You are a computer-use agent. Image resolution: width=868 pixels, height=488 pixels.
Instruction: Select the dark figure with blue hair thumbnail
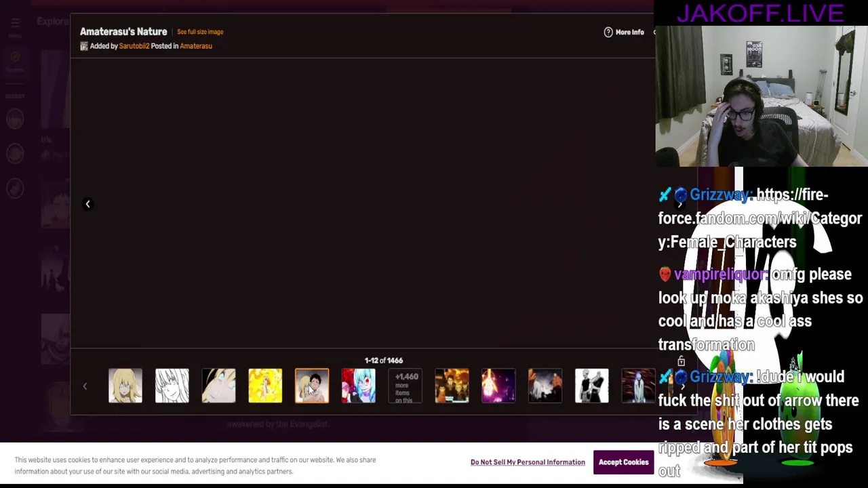click(638, 386)
